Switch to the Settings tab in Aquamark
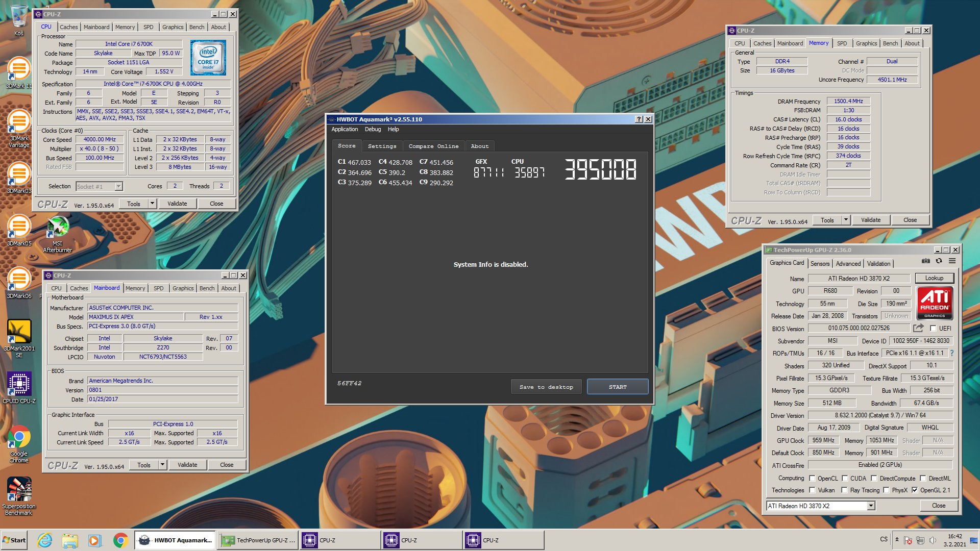 (382, 146)
